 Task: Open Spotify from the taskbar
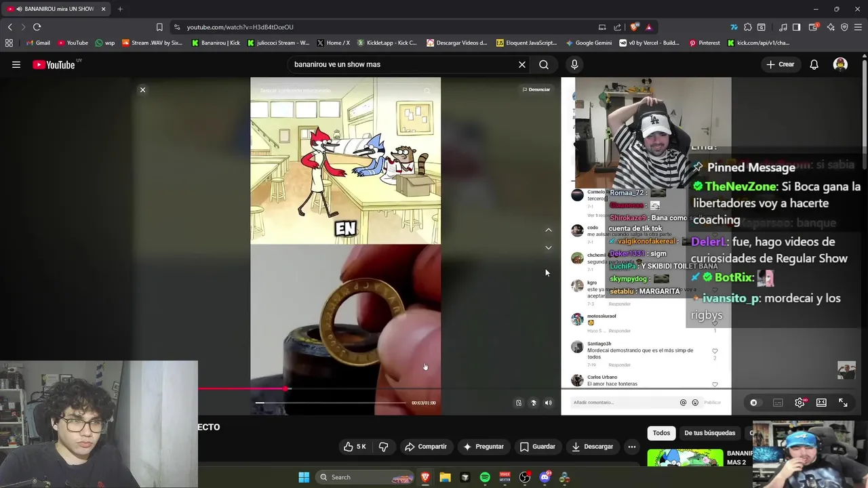click(485, 477)
